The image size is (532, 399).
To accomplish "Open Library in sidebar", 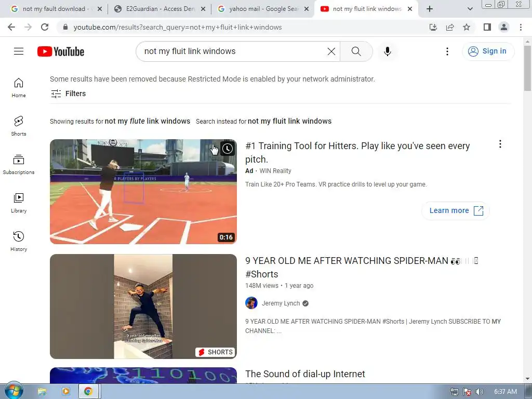I will click(19, 203).
